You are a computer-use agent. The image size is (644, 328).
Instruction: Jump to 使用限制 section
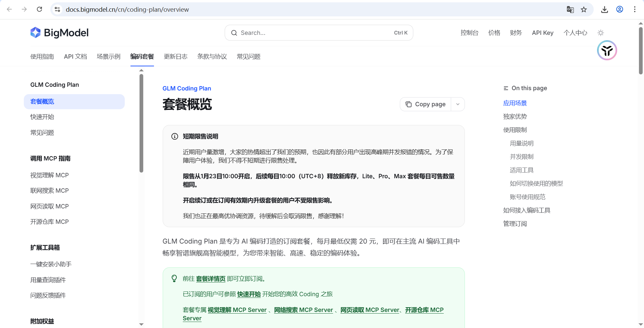515,130
